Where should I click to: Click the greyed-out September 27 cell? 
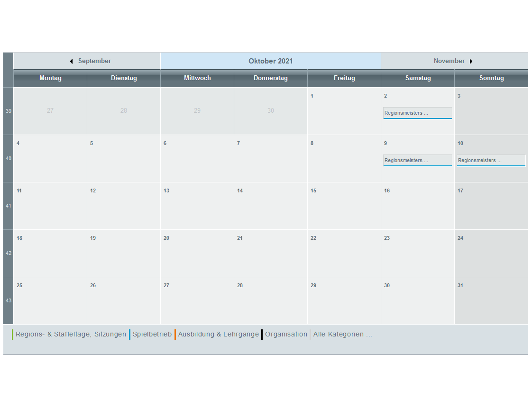50,111
